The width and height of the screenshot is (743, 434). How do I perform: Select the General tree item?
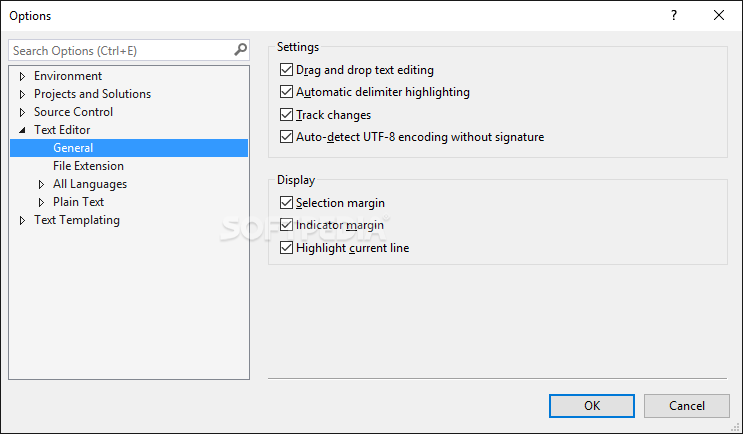129,148
